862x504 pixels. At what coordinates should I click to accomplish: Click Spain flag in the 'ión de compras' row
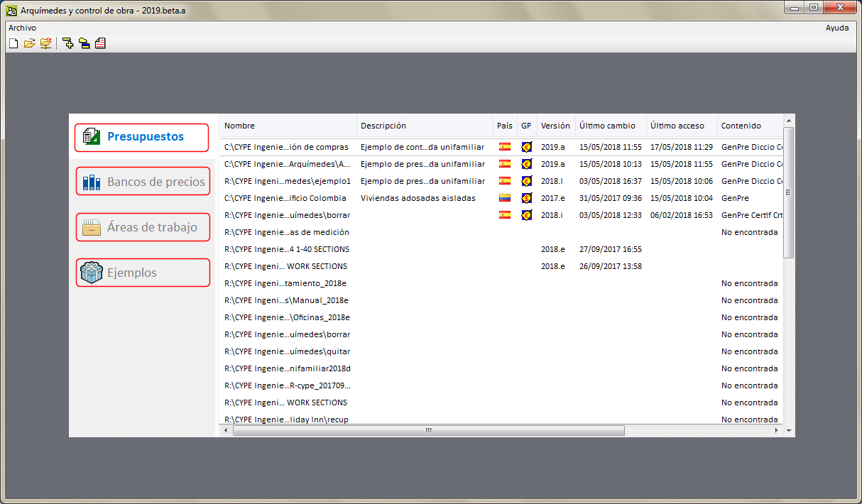pos(505,147)
